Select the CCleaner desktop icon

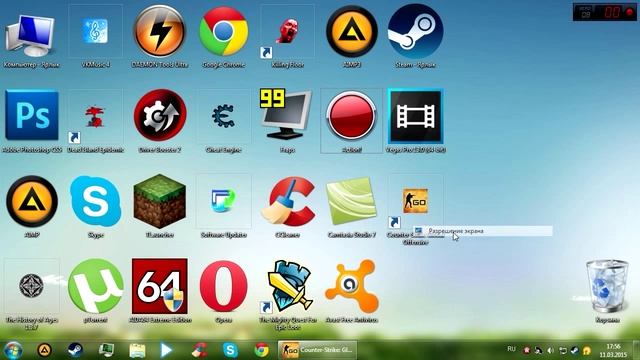(287, 207)
